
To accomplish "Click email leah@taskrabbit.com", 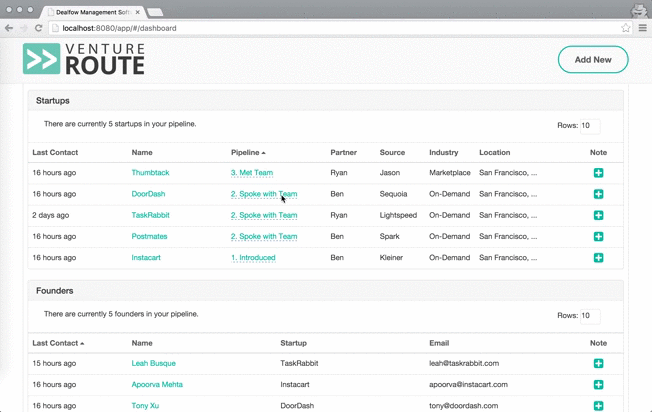I will click(464, 363).
